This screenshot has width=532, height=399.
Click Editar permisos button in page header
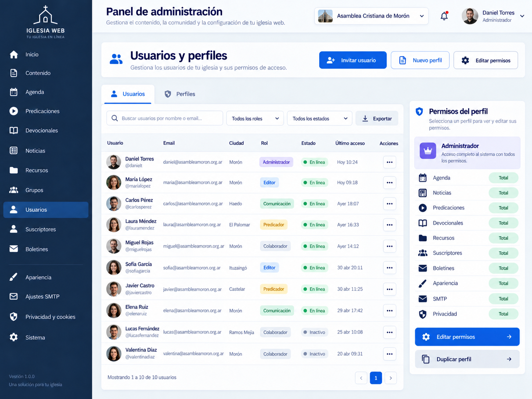tap(486, 60)
